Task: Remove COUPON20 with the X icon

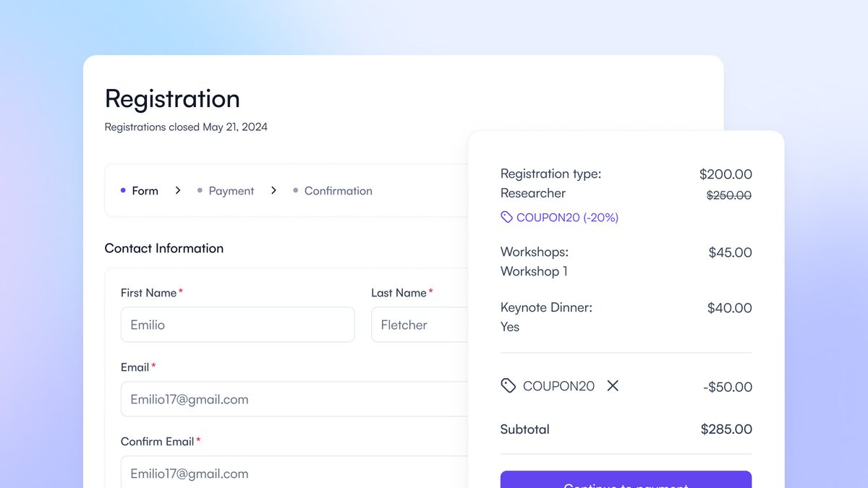Action: (613, 385)
